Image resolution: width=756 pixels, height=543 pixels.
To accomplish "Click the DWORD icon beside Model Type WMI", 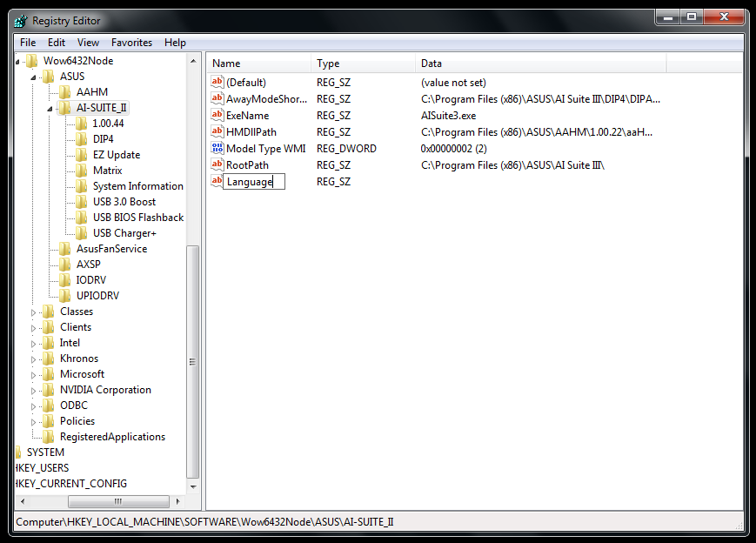I will coord(217,149).
